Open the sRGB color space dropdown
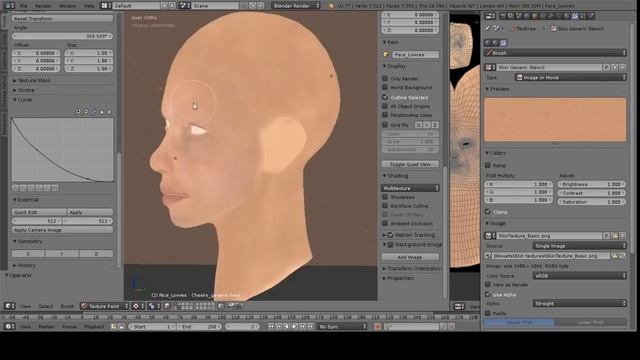The height and width of the screenshot is (360, 640). [580, 276]
